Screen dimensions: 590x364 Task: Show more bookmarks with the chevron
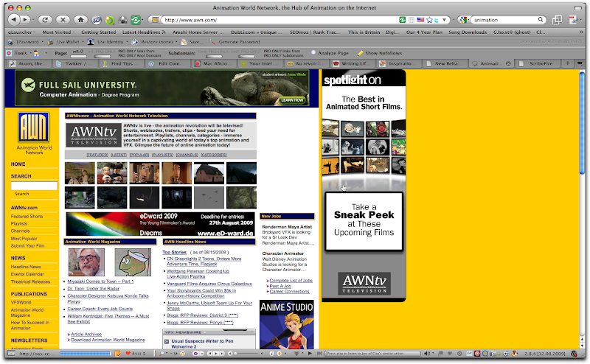582,32
